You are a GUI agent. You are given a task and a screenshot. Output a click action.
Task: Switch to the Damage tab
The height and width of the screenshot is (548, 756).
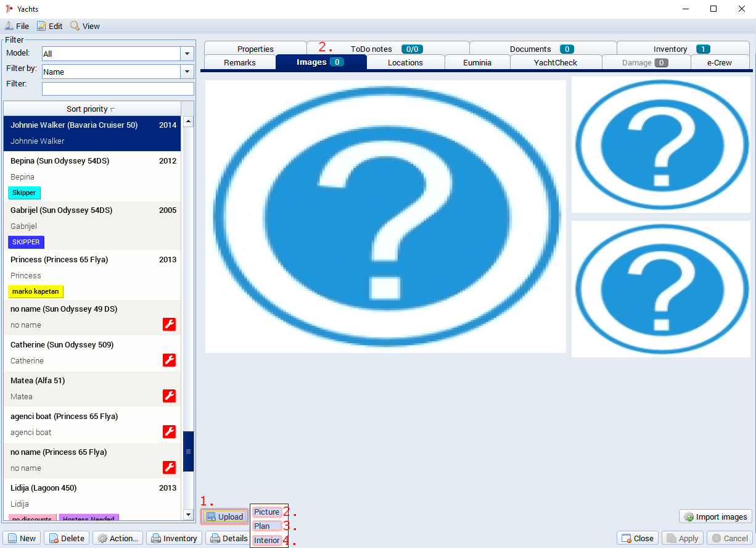(x=646, y=62)
